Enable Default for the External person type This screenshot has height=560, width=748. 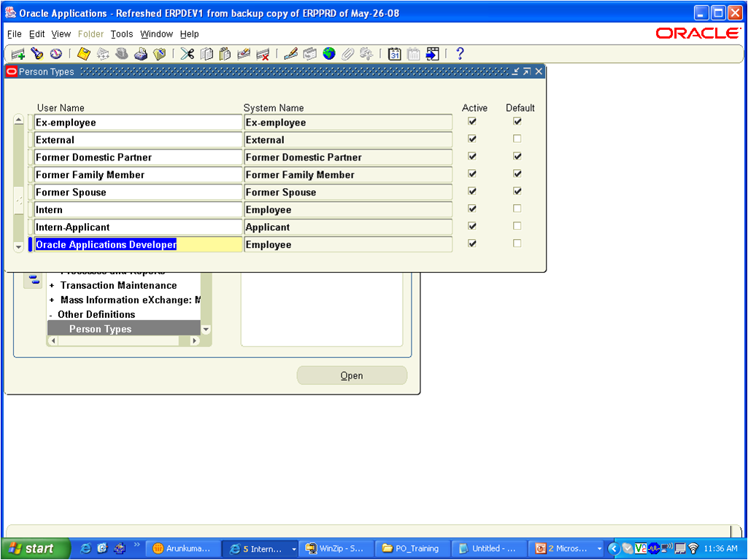517,139
